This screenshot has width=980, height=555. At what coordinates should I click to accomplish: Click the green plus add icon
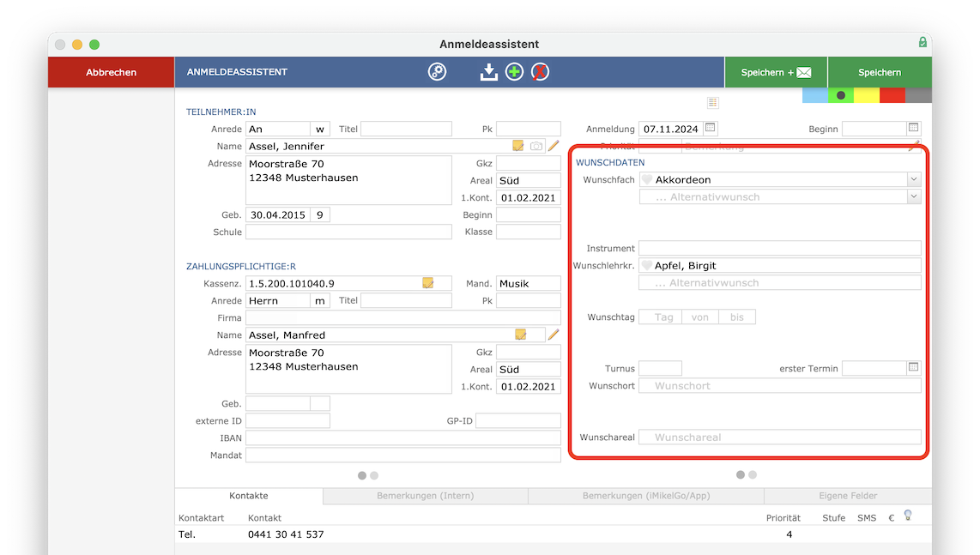[514, 72]
